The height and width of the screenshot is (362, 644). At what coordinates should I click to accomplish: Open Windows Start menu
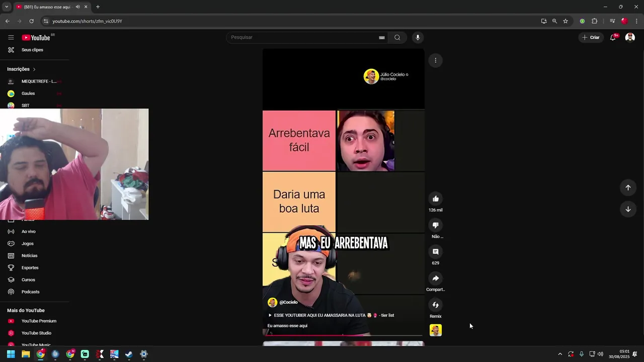pos(11,354)
